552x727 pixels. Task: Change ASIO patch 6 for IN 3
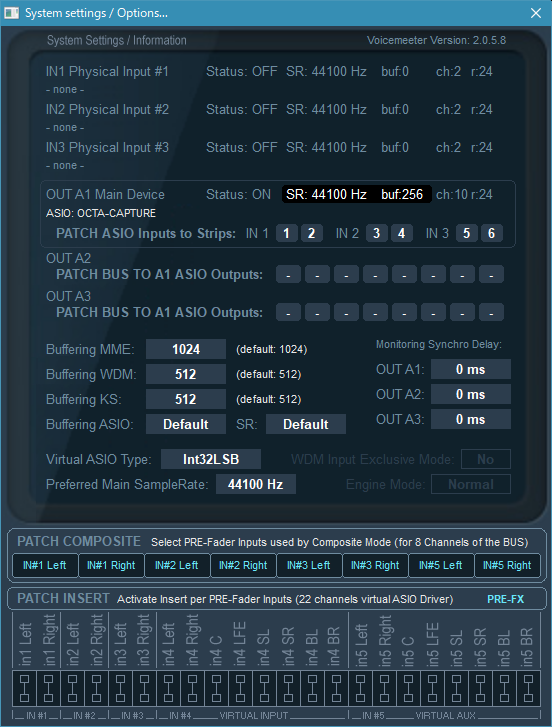point(491,233)
